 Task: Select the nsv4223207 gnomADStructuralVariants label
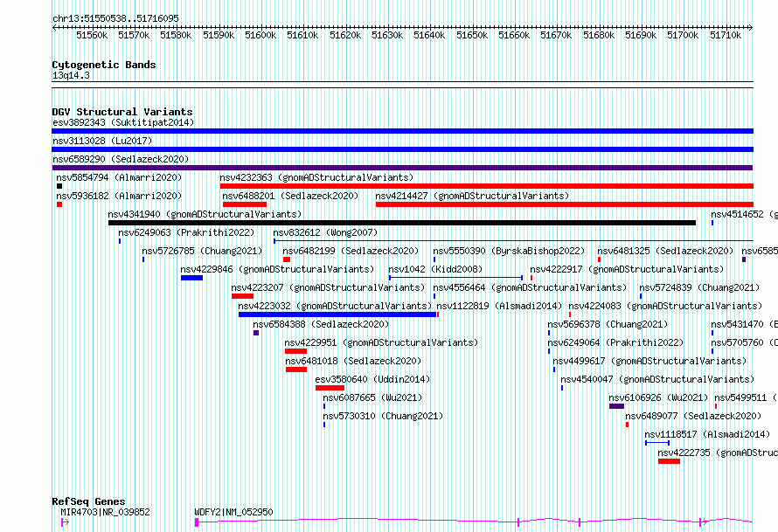tap(328, 287)
